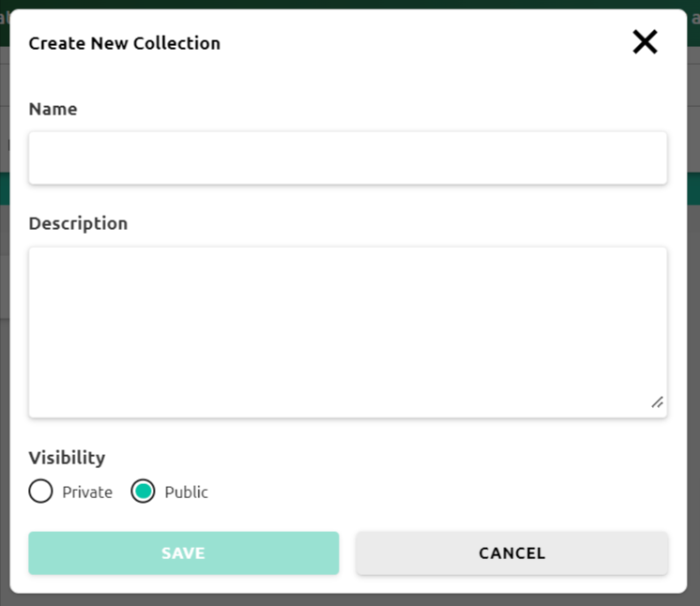The image size is (700, 606).
Task: Click the "Create New Collection" dialog title
Action: [124, 43]
